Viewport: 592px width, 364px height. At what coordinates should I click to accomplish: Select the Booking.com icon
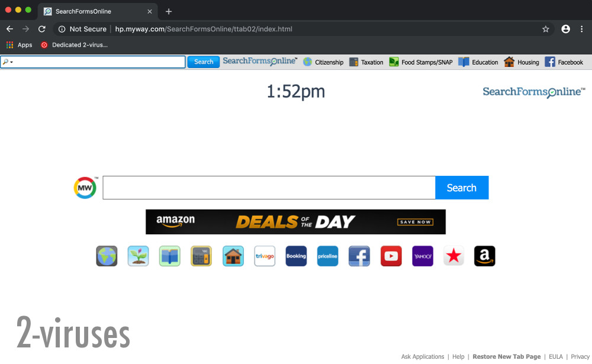point(296,256)
